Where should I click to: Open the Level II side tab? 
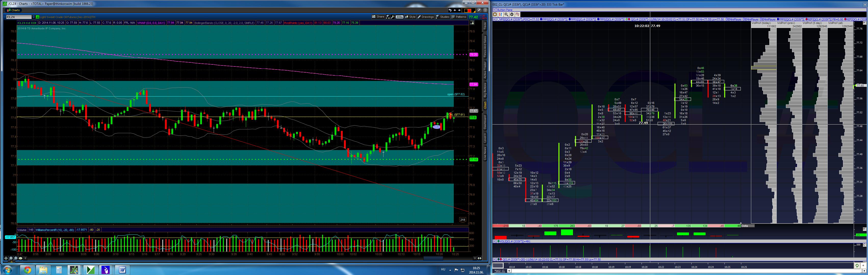click(x=485, y=138)
